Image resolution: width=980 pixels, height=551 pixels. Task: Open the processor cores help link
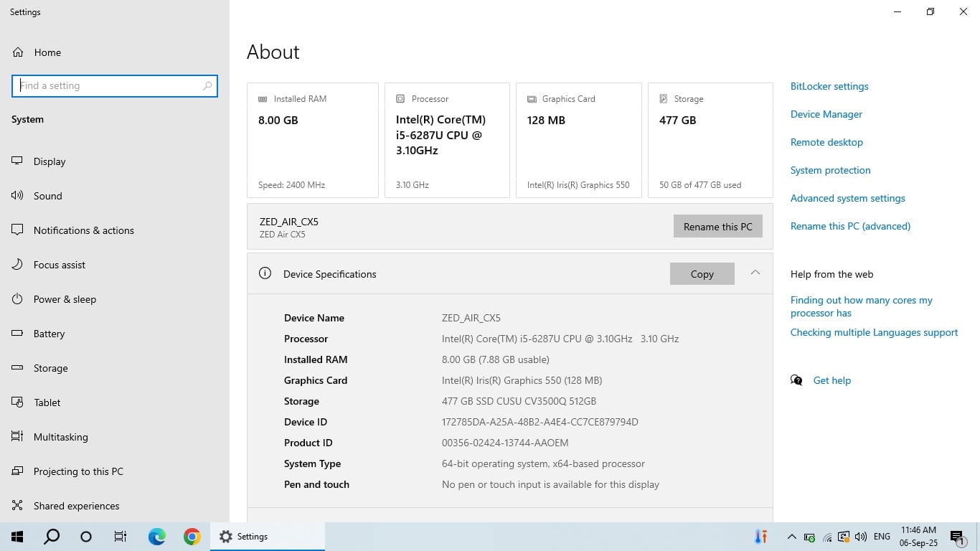pyautogui.click(x=862, y=306)
